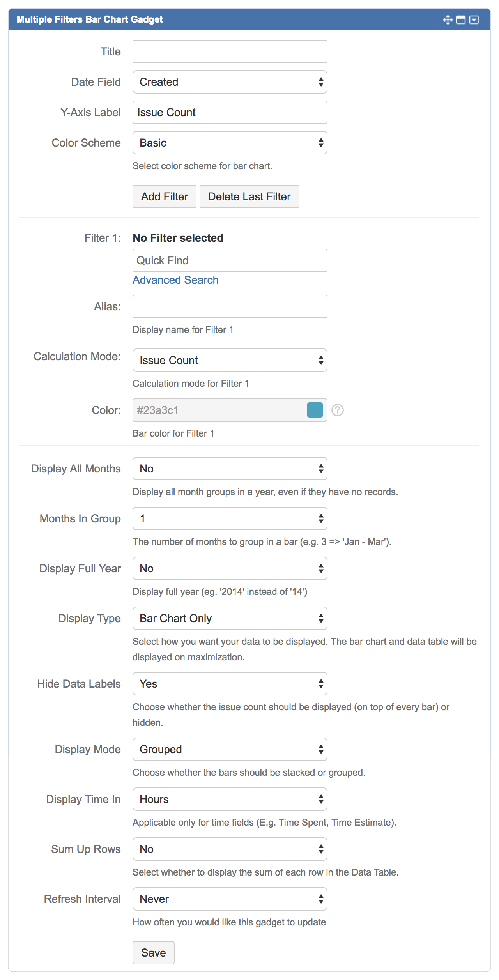The height and width of the screenshot is (980, 499).
Task: Expand the Display Type dropdown
Action: click(230, 618)
